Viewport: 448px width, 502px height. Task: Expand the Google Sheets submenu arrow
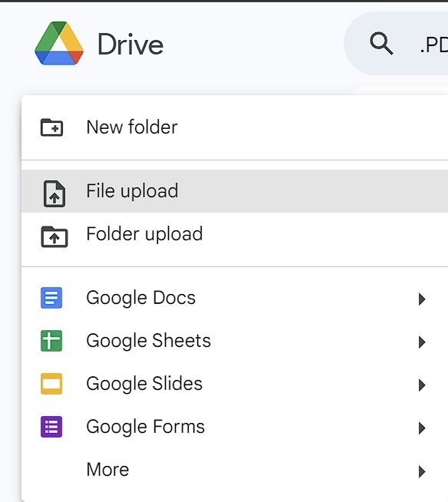pyautogui.click(x=422, y=342)
